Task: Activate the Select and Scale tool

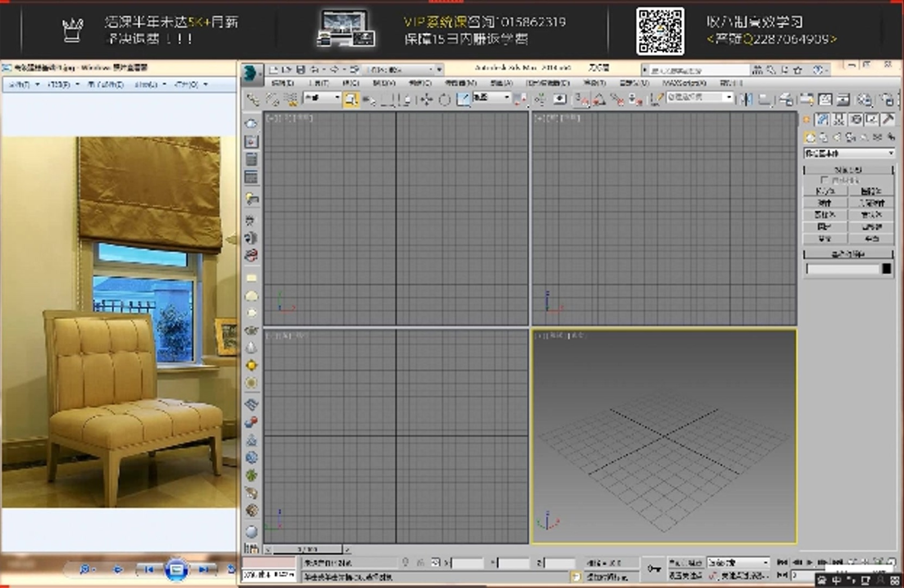Action: pyautogui.click(x=463, y=99)
